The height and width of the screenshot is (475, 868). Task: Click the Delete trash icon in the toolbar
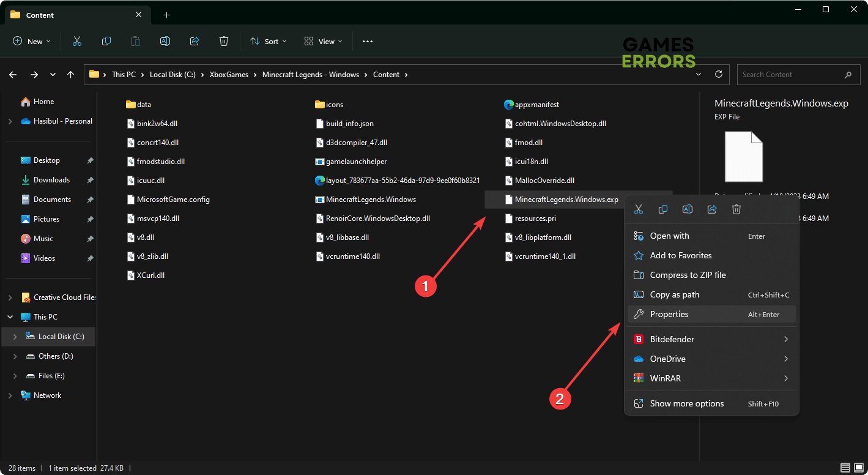[224, 41]
